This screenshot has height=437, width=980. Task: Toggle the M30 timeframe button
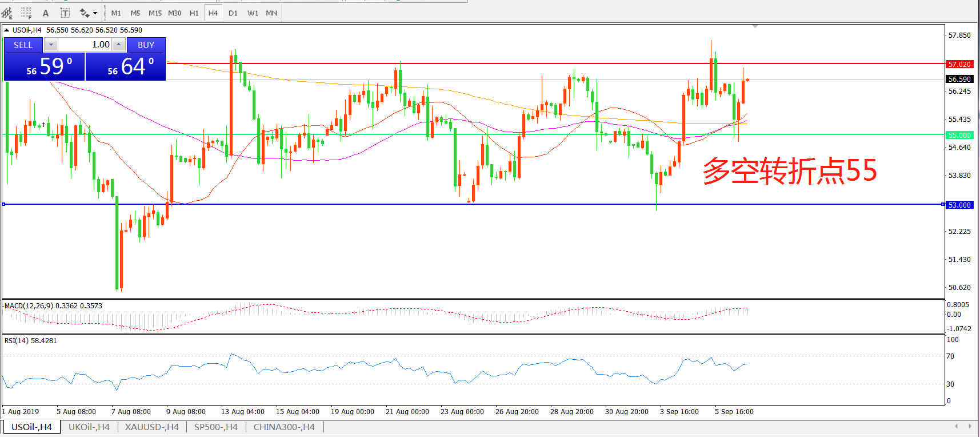(x=174, y=13)
